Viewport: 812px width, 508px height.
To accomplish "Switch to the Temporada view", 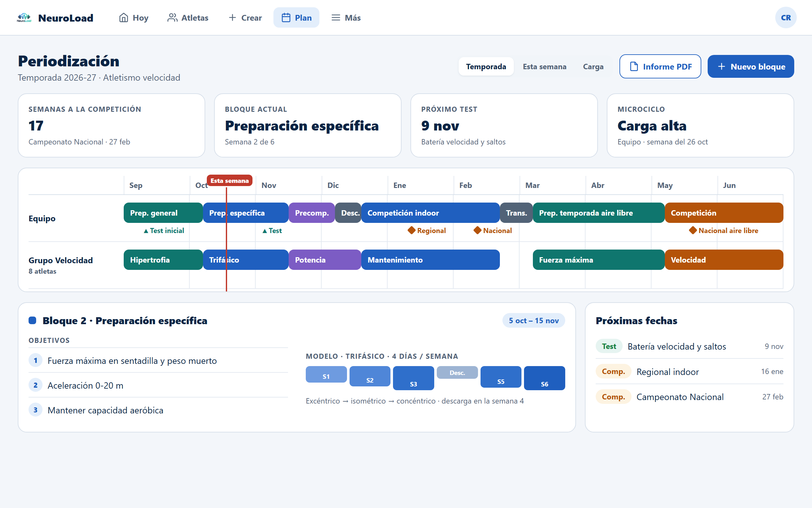I will point(486,67).
